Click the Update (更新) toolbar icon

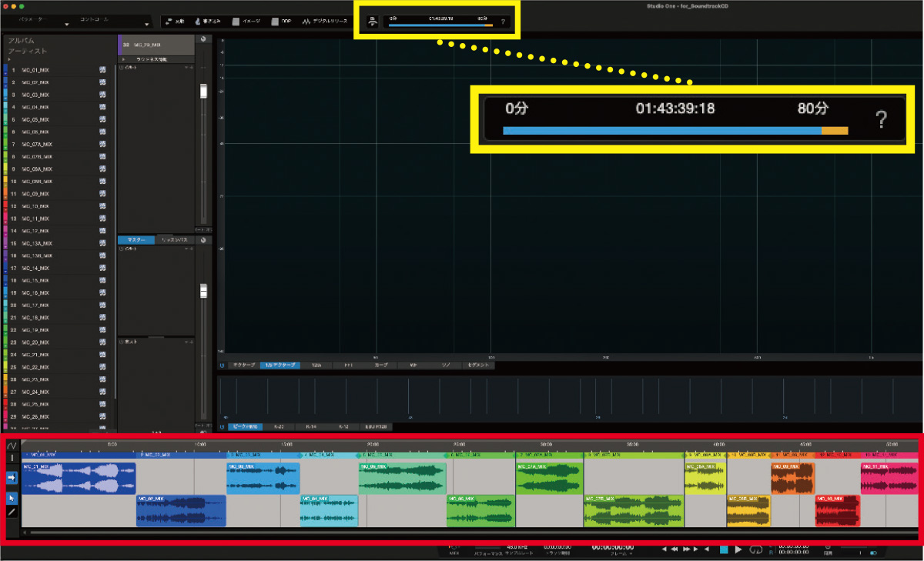point(169,22)
